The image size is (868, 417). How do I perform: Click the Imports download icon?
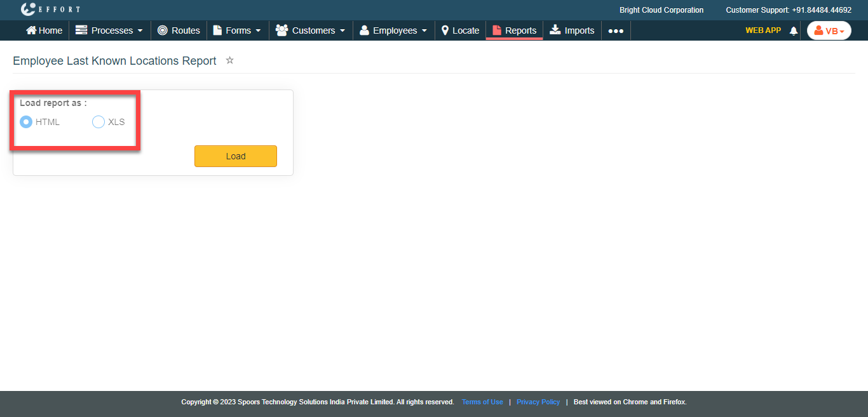pyautogui.click(x=555, y=30)
